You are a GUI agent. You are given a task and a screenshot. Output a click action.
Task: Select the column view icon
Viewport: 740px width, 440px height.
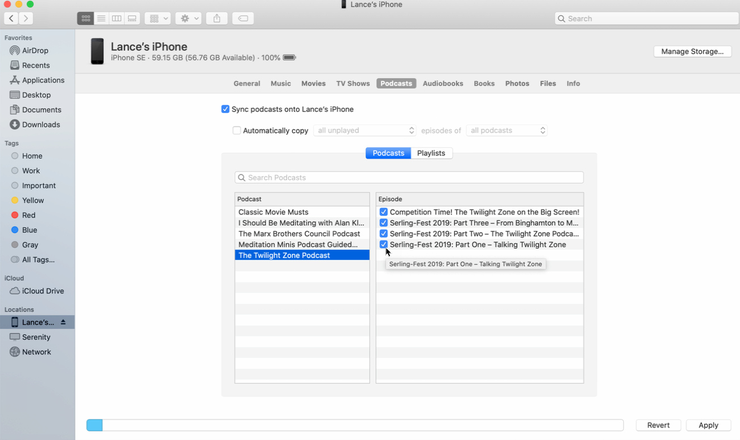coord(117,18)
